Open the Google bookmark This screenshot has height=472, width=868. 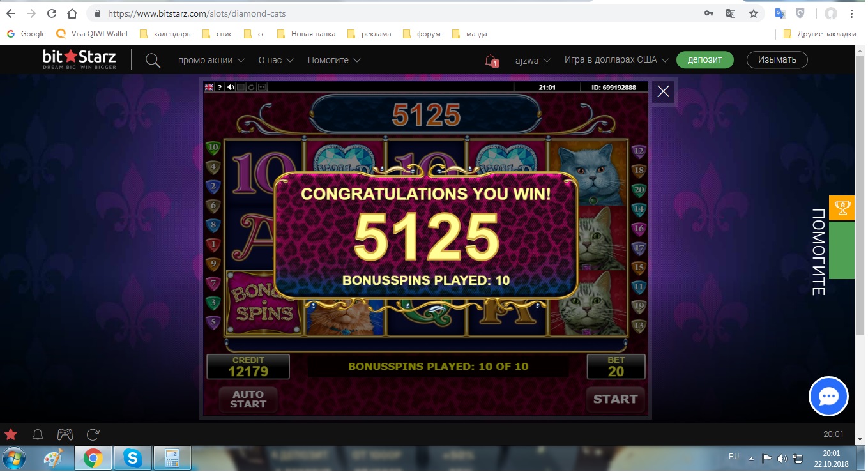pyautogui.click(x=26, y=34)
